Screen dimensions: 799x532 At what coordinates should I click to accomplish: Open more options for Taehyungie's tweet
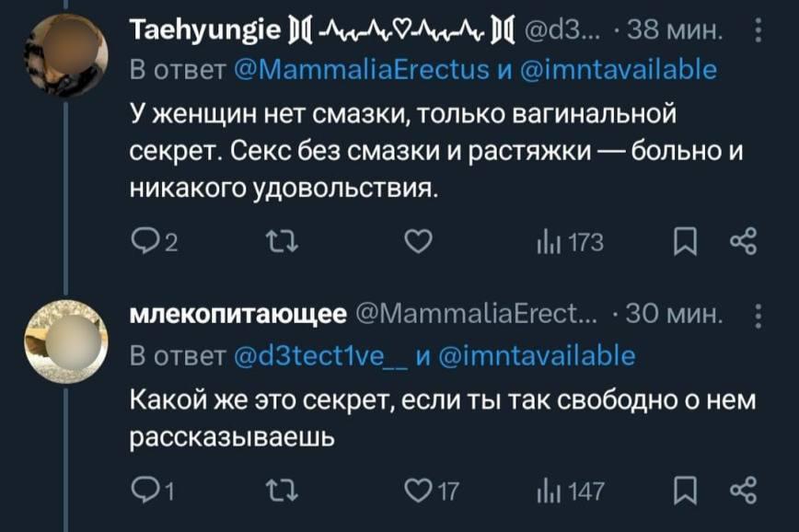[757, 35]
